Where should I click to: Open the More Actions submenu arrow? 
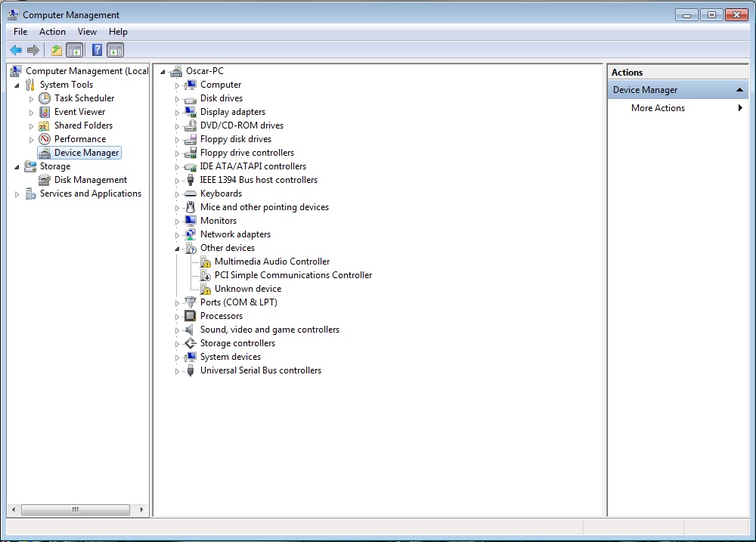(740, 108)
